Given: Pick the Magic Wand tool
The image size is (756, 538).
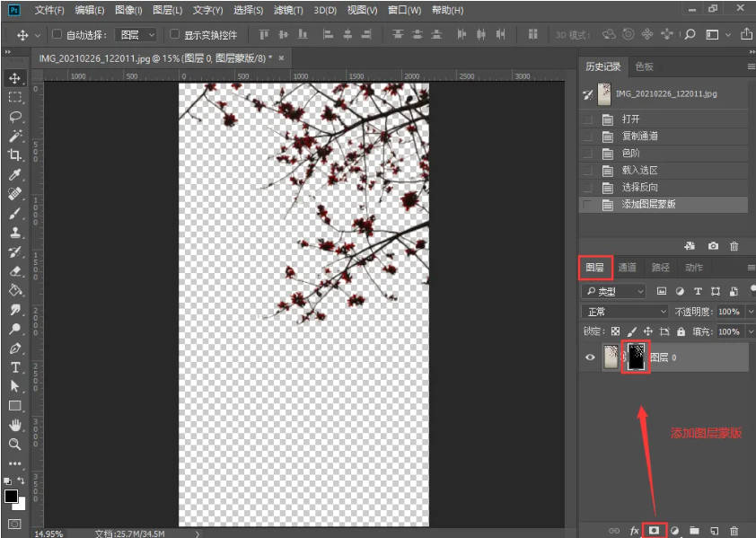Looking at the screenshot, I should pyautogui.click(x=15, y=136).
